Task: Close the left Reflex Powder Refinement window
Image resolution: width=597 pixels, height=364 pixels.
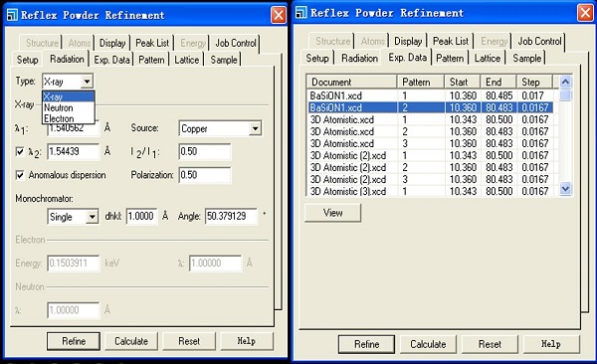Action: click(x=279, y=15)
